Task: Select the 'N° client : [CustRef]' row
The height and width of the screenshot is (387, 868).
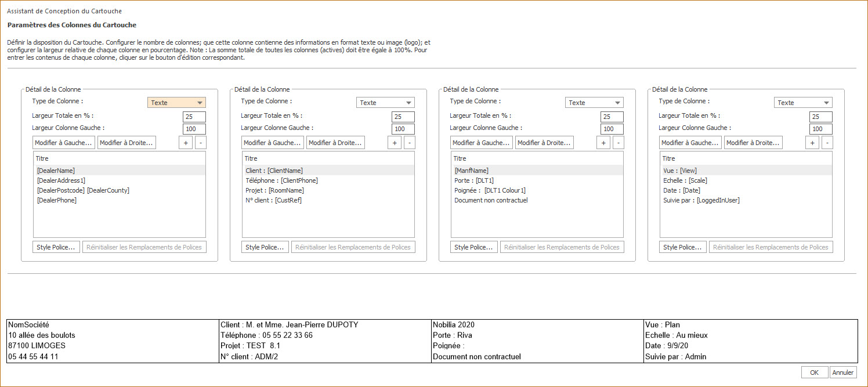Action: [328, 200]
